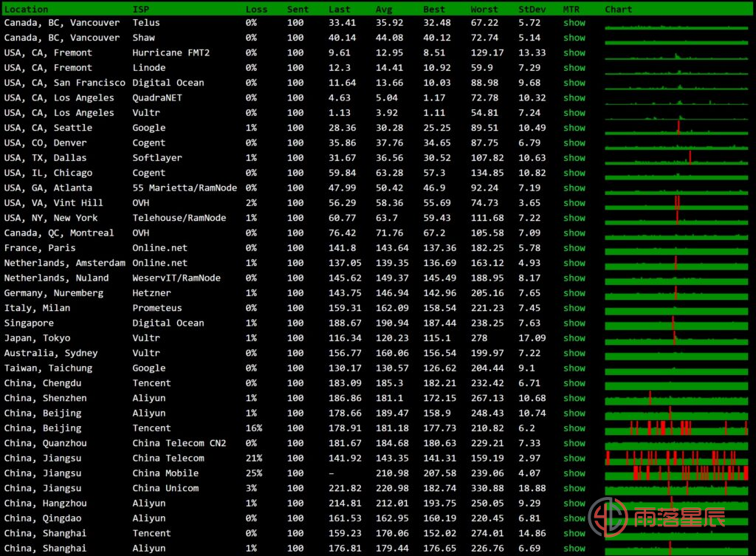Image resolution: width=756 pixels, height=556 pixels.
Task: Open the MTR show link for Vancouver Shaw
Action: [574, 38]
